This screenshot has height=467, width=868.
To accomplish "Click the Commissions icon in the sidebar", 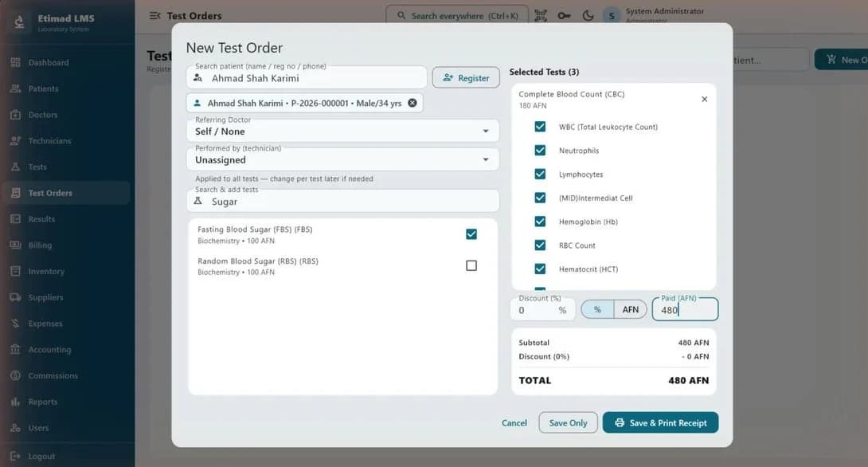I will pyautogui.click(x=15, y=375).
